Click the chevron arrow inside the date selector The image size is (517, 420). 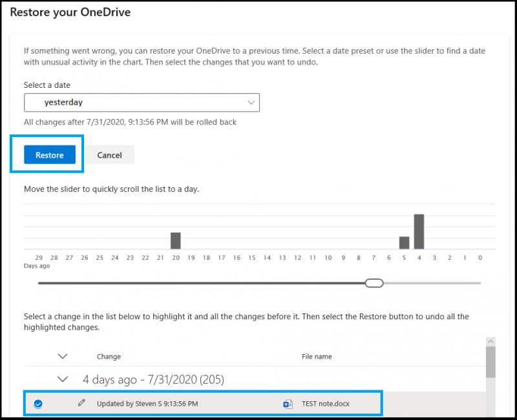[x=251, y=102]
